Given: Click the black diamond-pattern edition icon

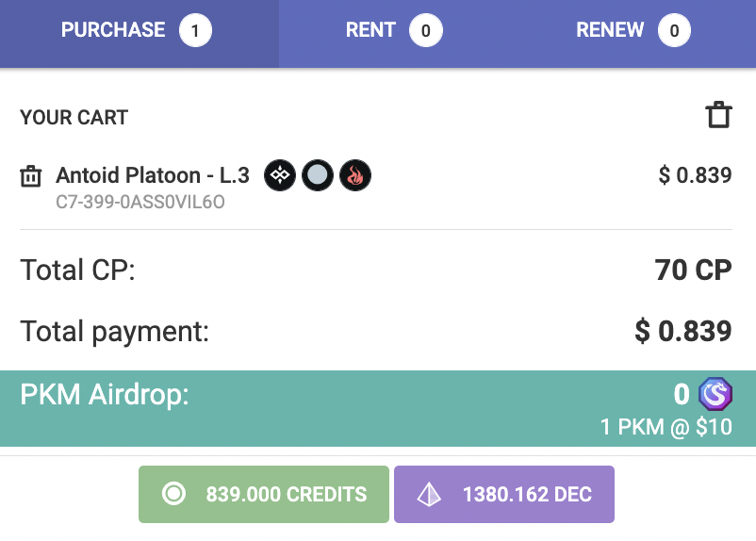Looking at the screenshot, I should coord(280,175).
